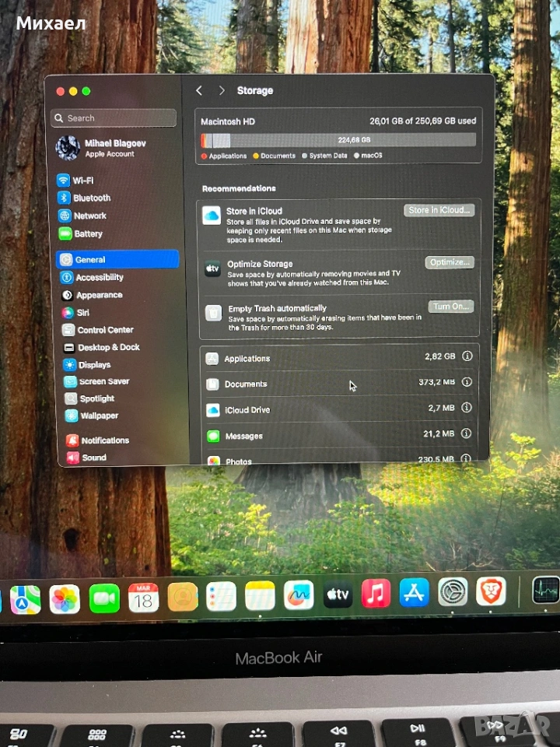
Task: Open App Store from the Dock
Action: click(x=414, y=593)
